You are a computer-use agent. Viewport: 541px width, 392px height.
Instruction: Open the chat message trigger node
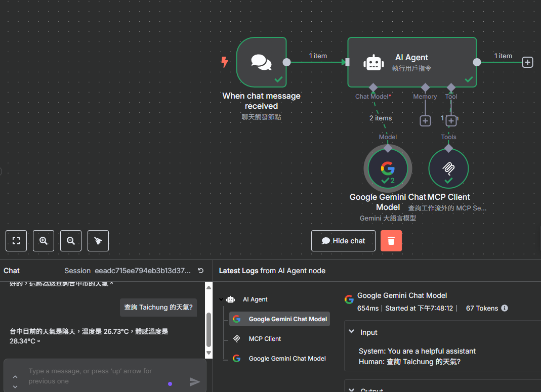coord(262,62)
